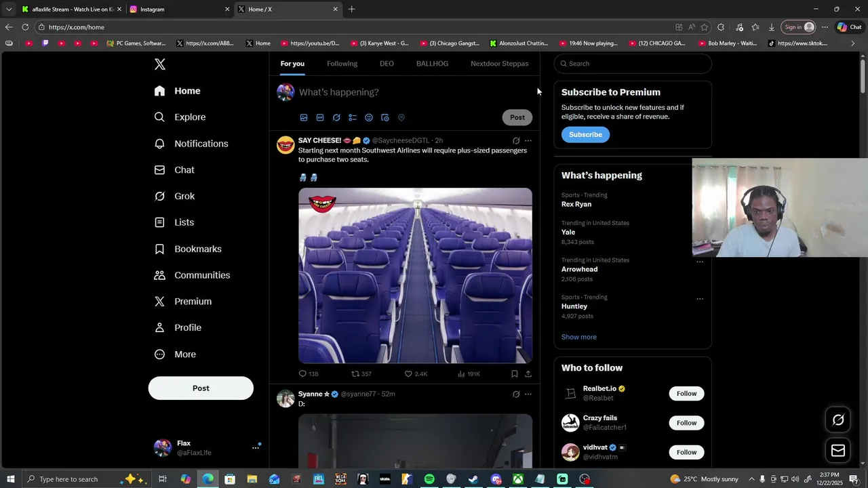Open the Arrowhead trending topic
The image size is (868, 488).
pos(579,269)
